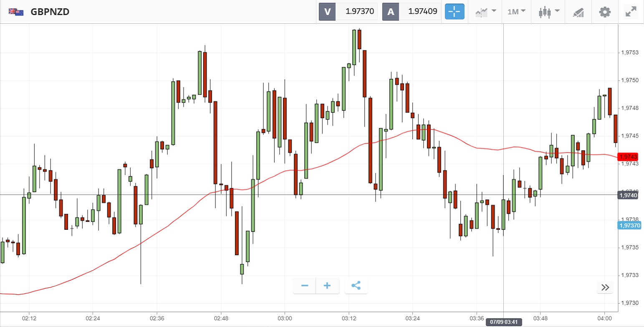Viewport: 644px width, 327px height.
Task: Select the drawing tools pencil icon
Action: point(578,12)
